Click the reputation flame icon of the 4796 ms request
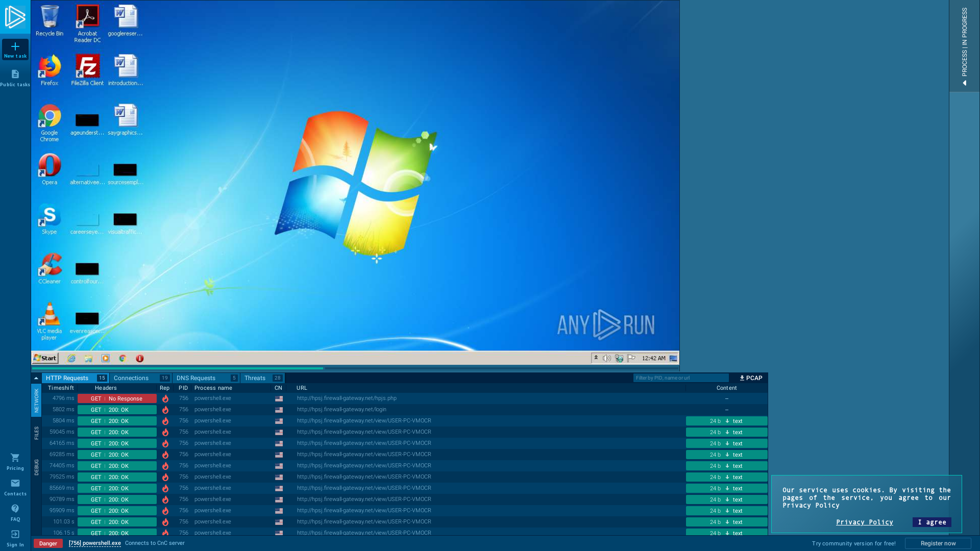The image size is (980, 551). pos(165,398)
